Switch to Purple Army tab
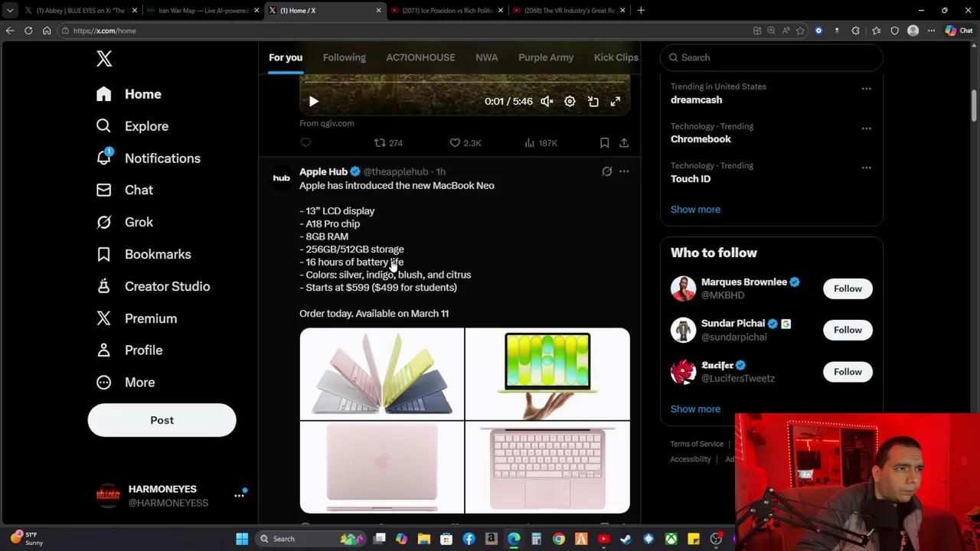Image resolution: width=980 pixels, height=551 pixels. pyautogui.click(x=546, y=57)
